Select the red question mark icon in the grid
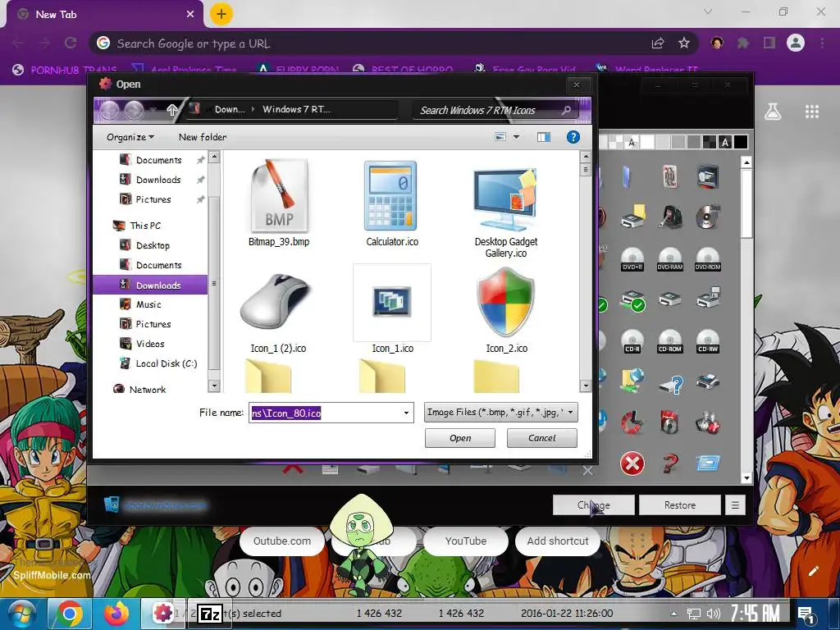Viewport: 840px width, 630px height. 669,463
